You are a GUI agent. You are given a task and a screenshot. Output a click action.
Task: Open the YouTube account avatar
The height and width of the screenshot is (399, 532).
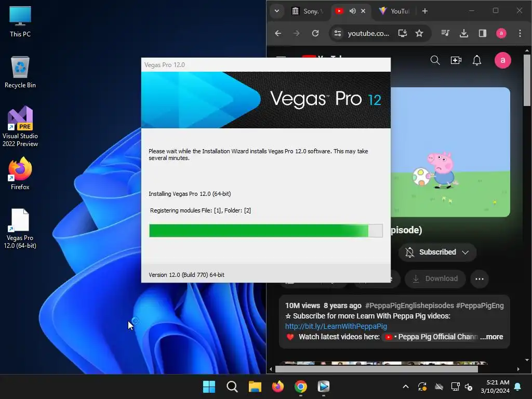pos(502,60)
